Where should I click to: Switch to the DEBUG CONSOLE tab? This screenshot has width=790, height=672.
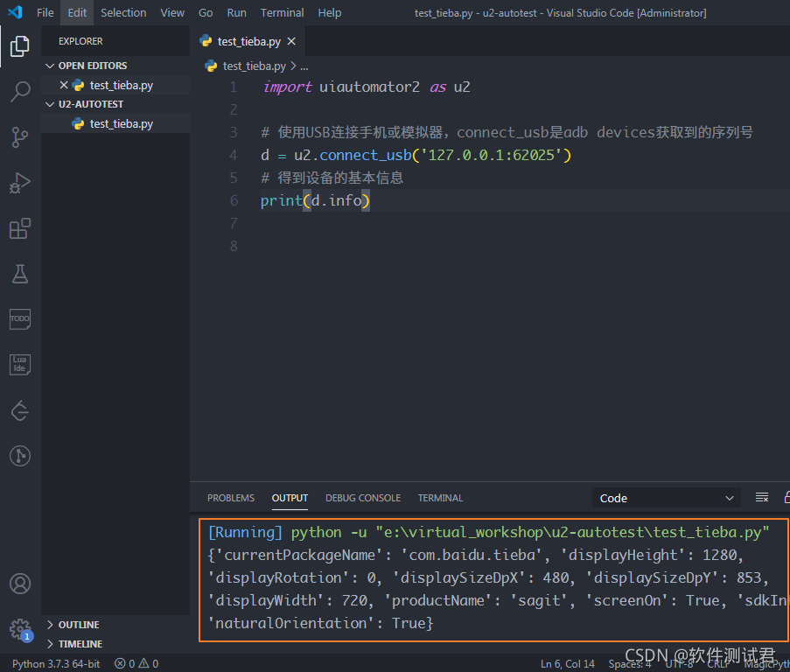[363, 498]
